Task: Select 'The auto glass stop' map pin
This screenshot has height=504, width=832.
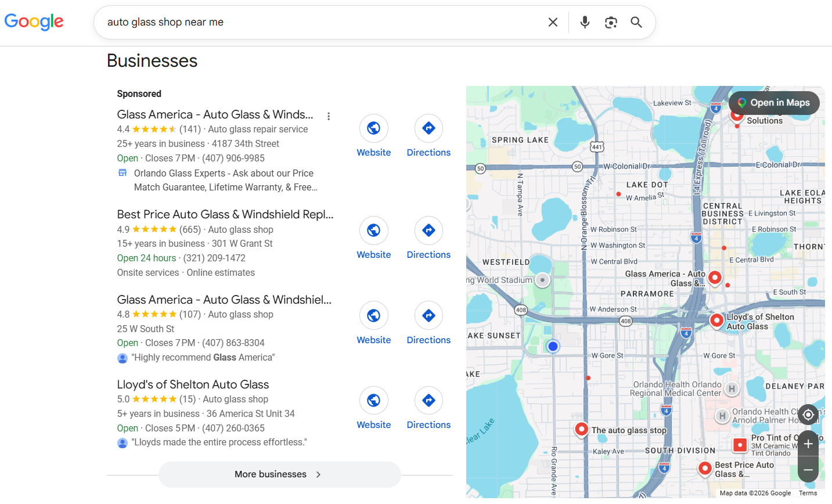Action: click(581, 429)
